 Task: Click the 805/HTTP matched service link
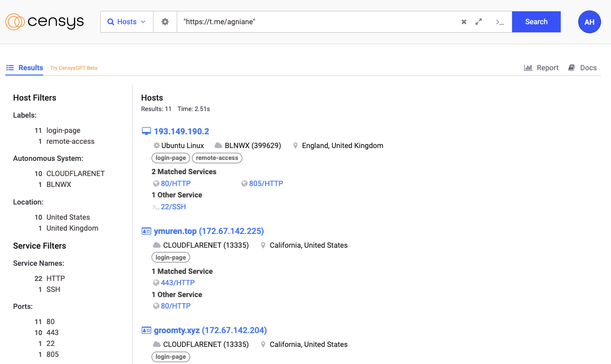(x=266, y=184)
